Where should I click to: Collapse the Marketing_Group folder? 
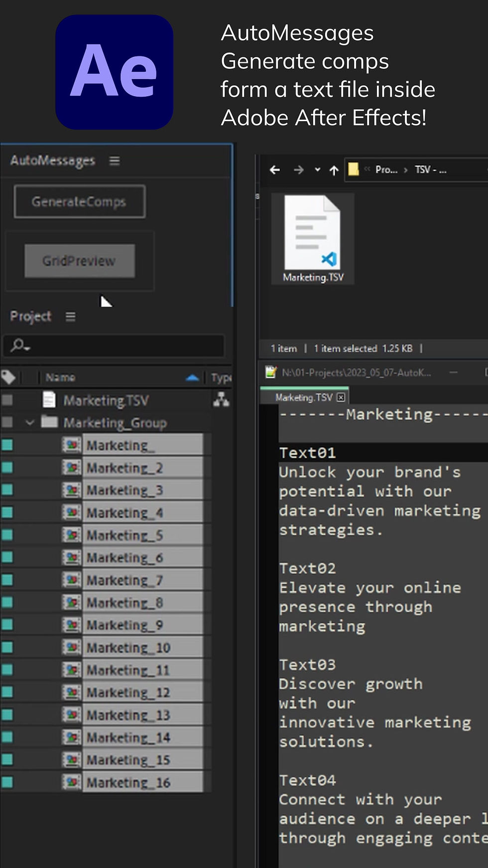[30, 423]
